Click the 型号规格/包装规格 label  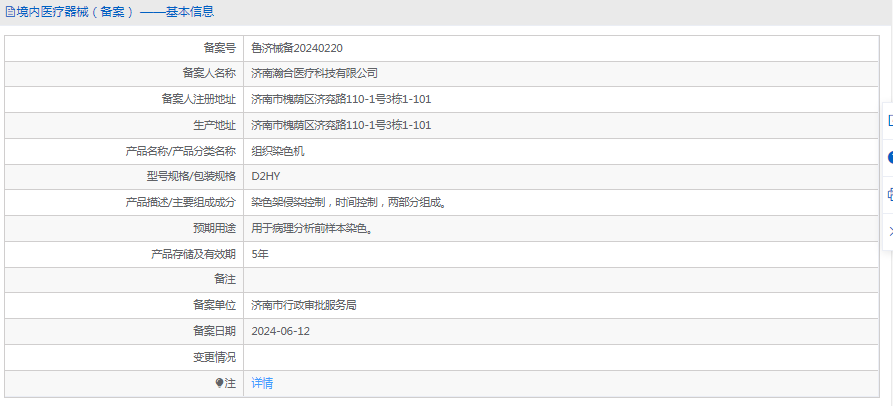pyautogui.click(x=191, y=177)
